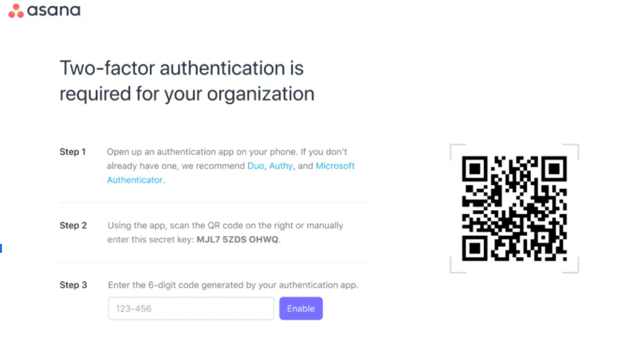This screenshot has height=361, width=644.
Task: Open the Duo link
Action: tap(256, 166)
